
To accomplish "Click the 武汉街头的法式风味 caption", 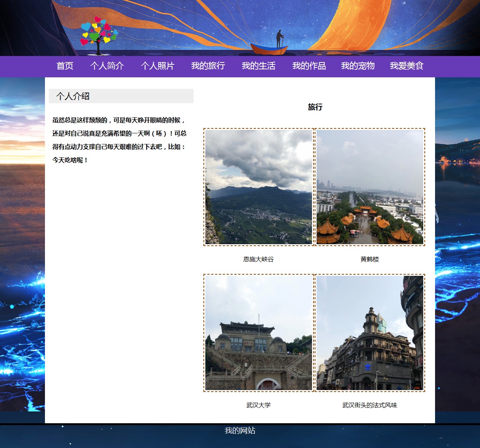I will click(x=370, y=405).
